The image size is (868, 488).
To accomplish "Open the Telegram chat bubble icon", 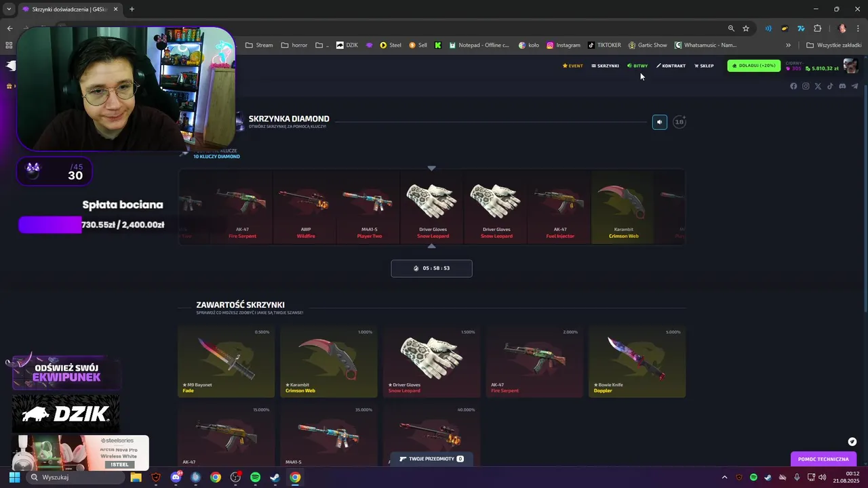I will pos(852,442).
